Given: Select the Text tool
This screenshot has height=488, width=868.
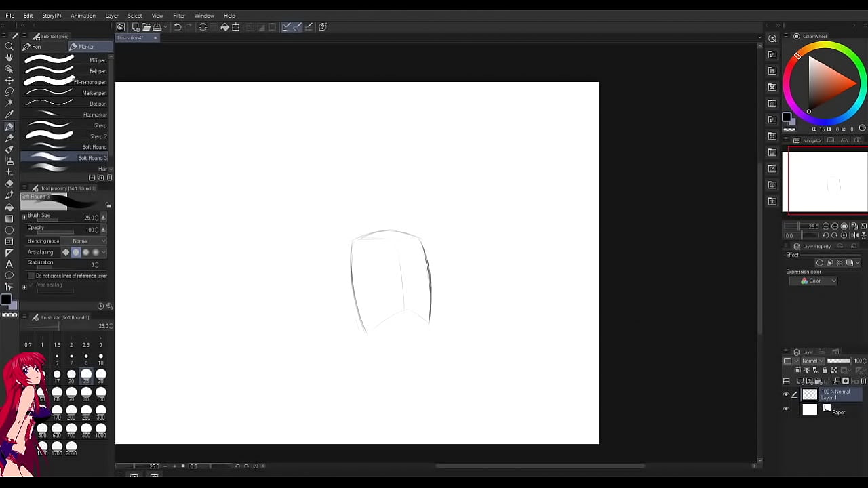Looking at the screenshot, I should [9, 264].
